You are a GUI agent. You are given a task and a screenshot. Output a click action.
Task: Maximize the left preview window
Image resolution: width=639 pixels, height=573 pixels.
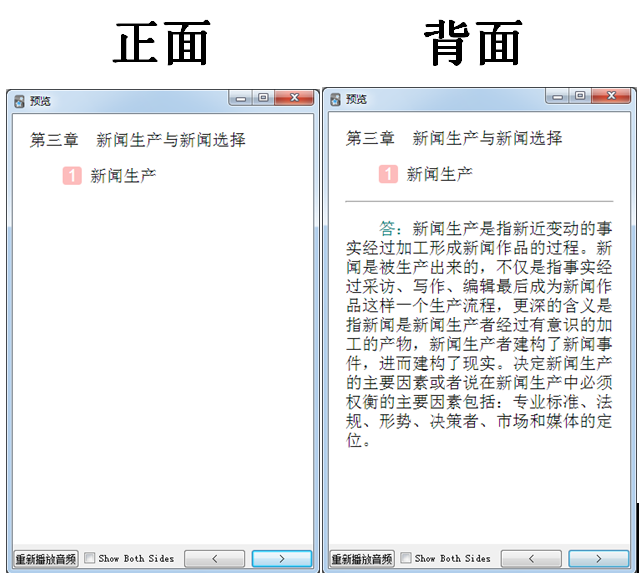(x=263, y=98)
